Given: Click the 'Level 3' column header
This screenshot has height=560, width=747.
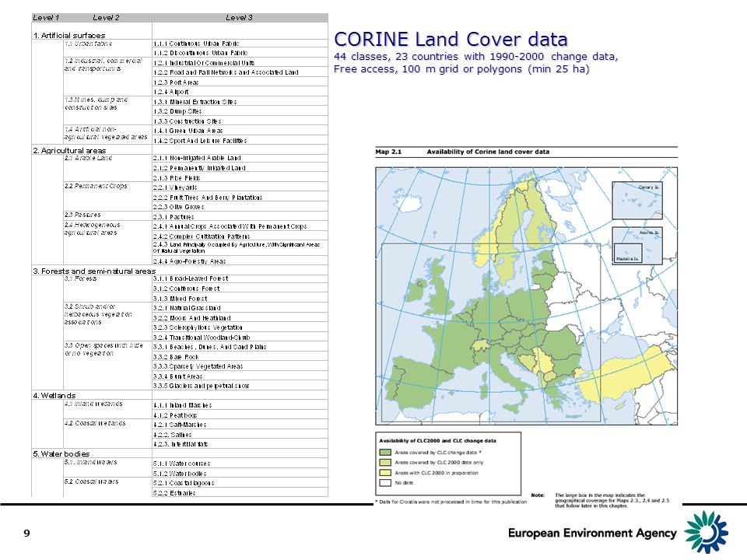Looking at the screenshot, I should click(239, 18).
